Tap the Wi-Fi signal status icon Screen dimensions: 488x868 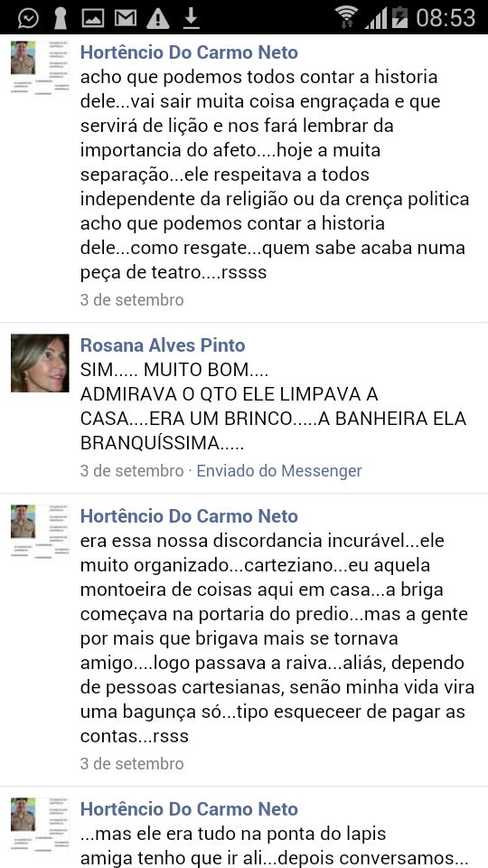(x=347, y=18)
